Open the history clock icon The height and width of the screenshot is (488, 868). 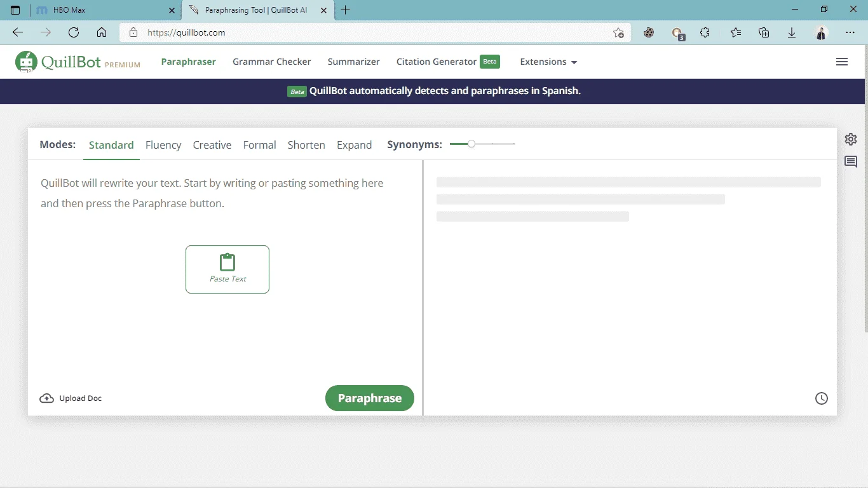(822, 398)
